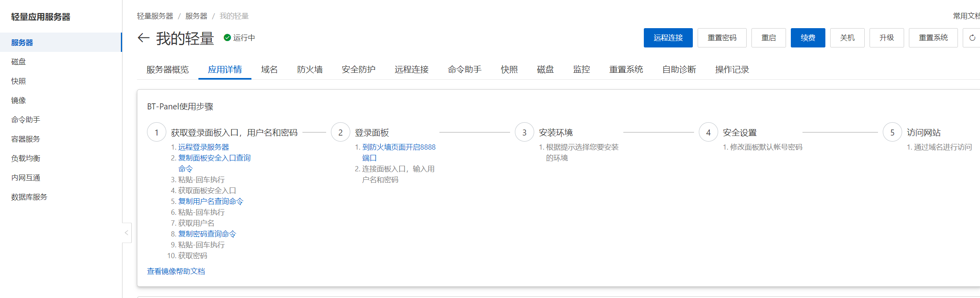The image size is (980, 298).
Task: Click the 获取密码 step text
Action: point(192,256)
